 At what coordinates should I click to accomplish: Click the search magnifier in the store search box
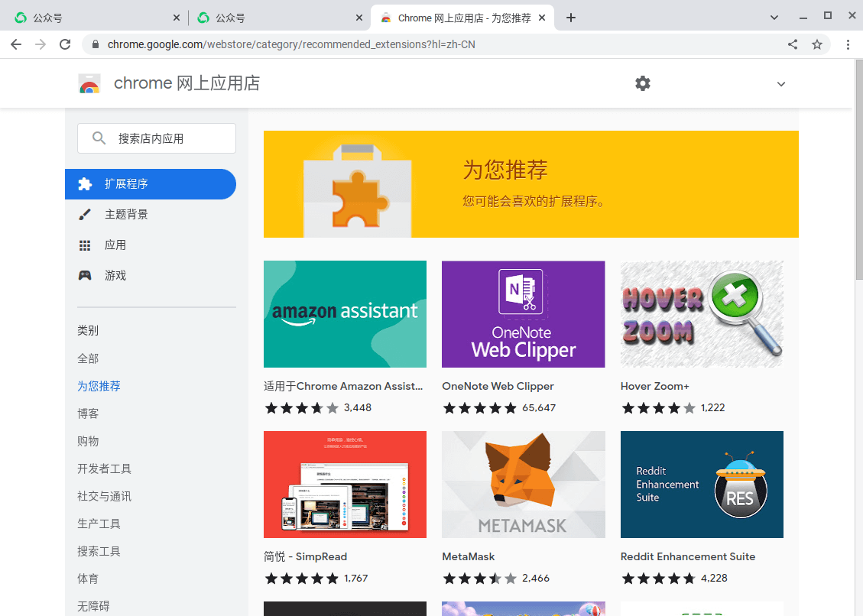click(x=99, y=138)
